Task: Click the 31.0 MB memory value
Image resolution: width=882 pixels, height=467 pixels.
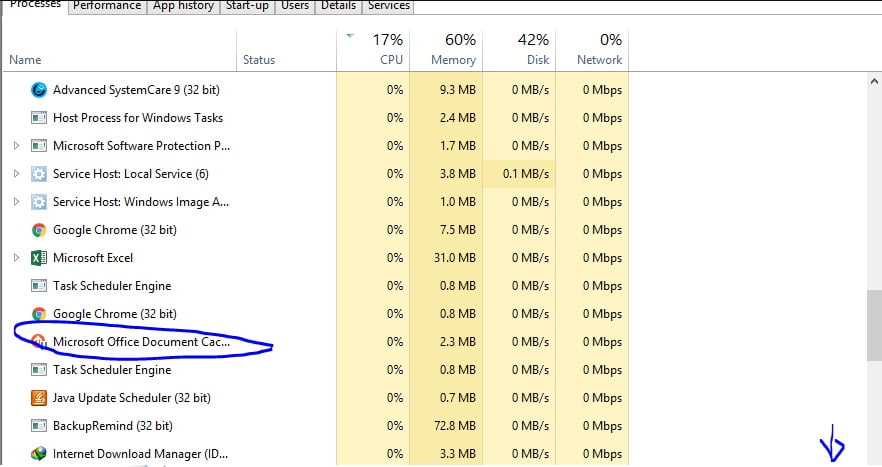Action: [454, 258]
